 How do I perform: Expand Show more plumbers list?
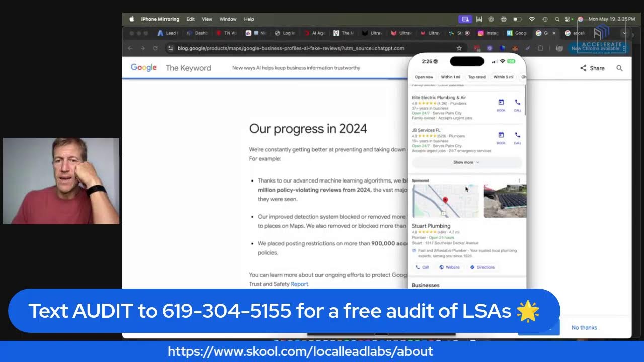[466, 162]
